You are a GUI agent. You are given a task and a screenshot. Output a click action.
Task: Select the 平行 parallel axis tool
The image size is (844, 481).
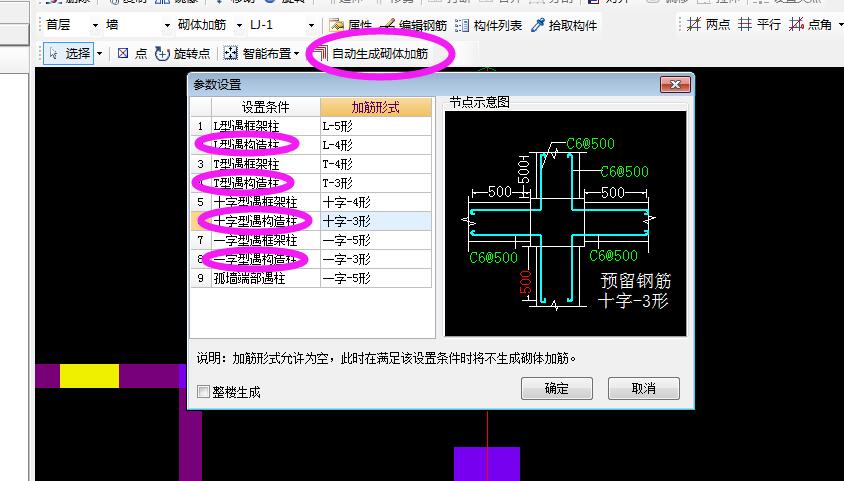(759, 24)
